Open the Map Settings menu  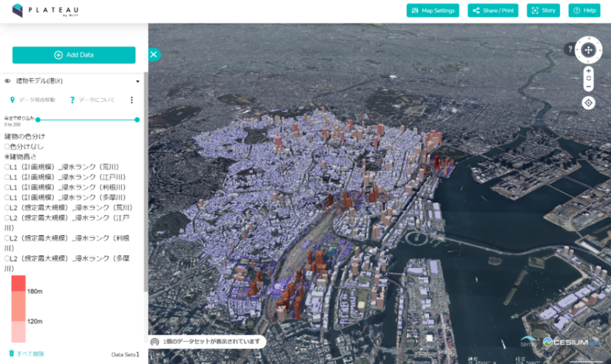(433, 11)
